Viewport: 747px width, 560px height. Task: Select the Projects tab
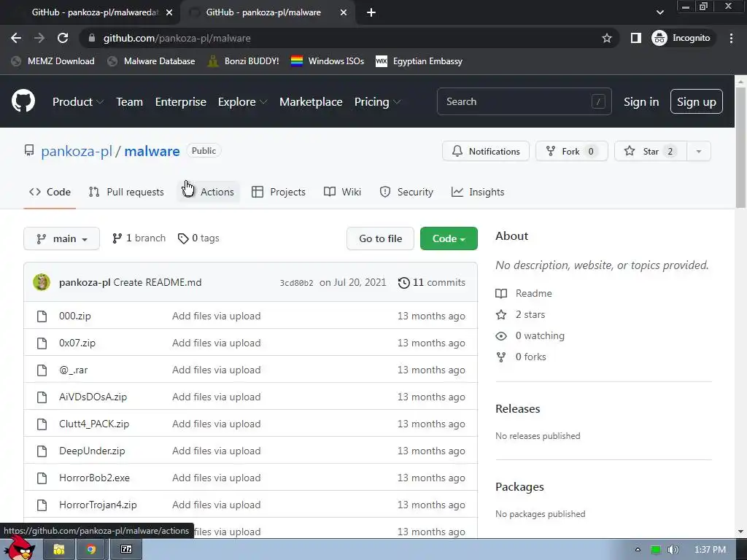[x=279, y=192]
